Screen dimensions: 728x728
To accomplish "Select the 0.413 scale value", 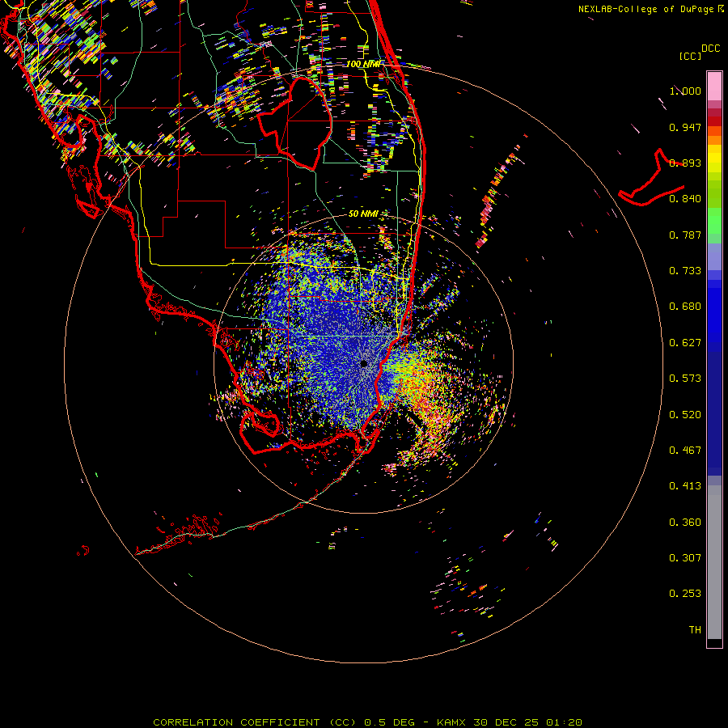I will coord(685,486).
